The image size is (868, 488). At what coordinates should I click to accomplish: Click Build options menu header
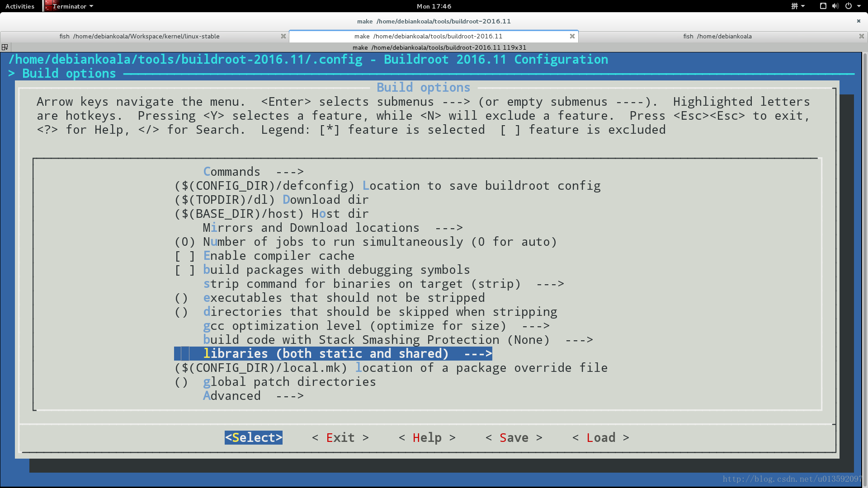[x=423, y=88]
